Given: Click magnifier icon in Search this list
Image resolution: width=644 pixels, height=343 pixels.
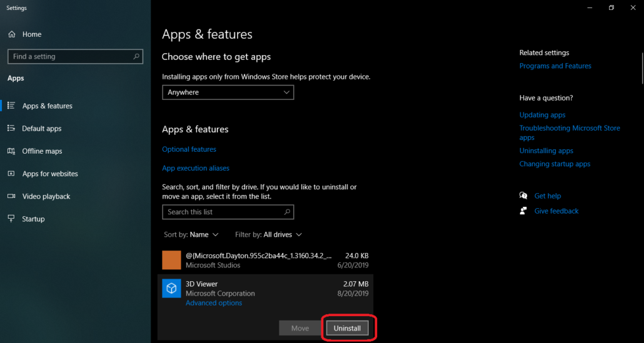Looking at the screenshot, I should [x=287, y=212].
